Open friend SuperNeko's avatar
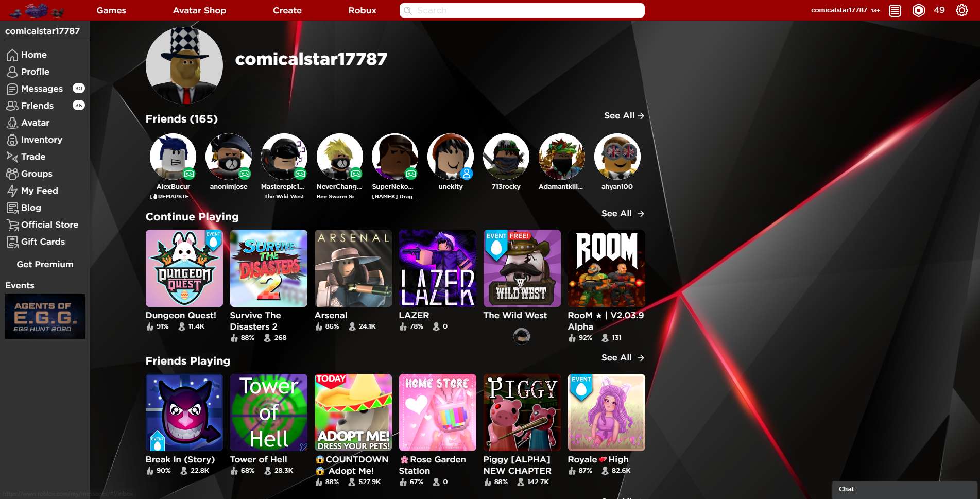 click(395, 157)
